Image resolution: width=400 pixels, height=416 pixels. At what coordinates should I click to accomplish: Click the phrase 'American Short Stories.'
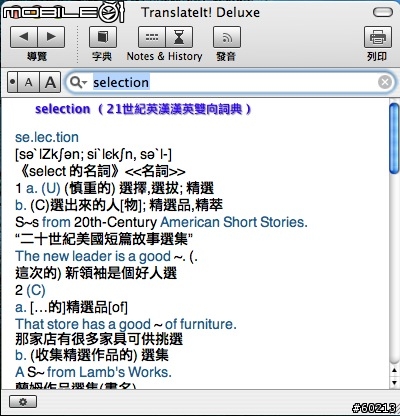(x=234, y=222)
